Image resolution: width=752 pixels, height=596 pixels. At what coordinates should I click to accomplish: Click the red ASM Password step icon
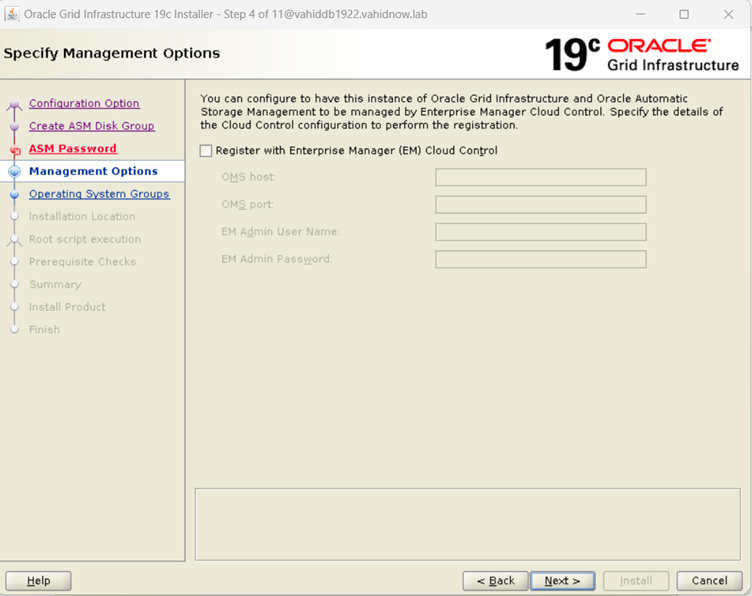click(x=14, y=150)
